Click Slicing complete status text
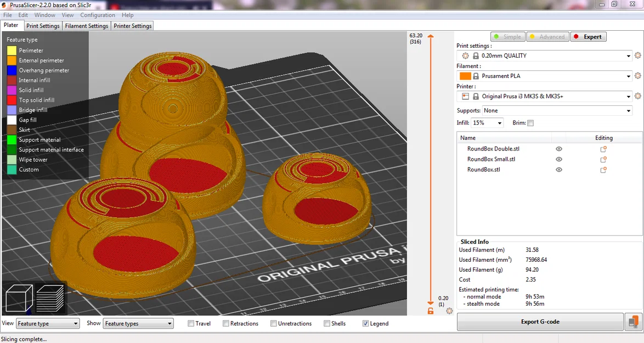 click(x=24, y=339)
